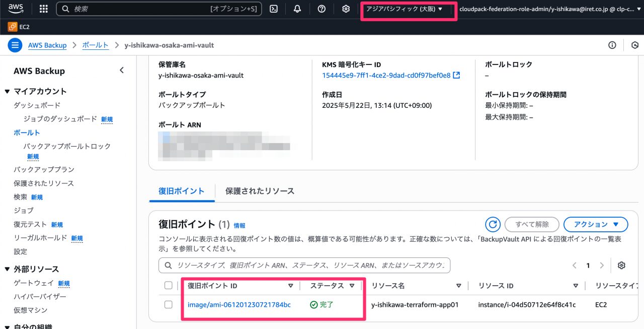Open バックアッププラン in the sidebar
This screenshot has width=644, height=329.
pyautogui.click(x=44, y=169)
